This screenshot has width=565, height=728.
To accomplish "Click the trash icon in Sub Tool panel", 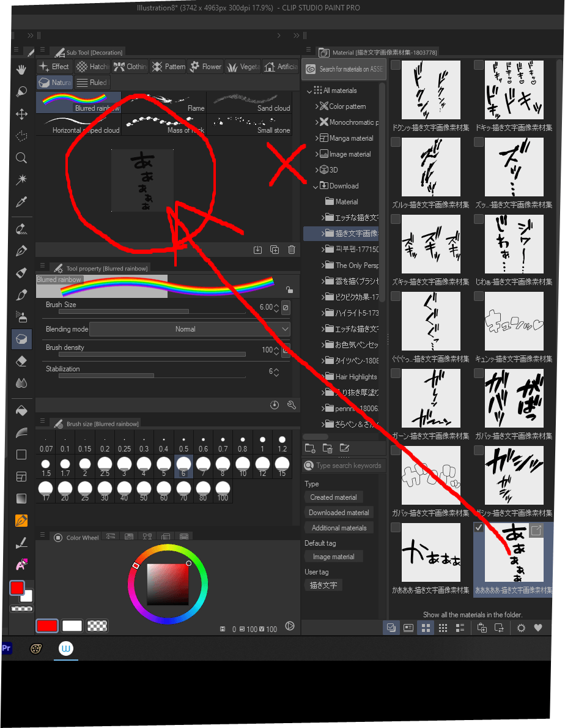I will coord(291,250).
